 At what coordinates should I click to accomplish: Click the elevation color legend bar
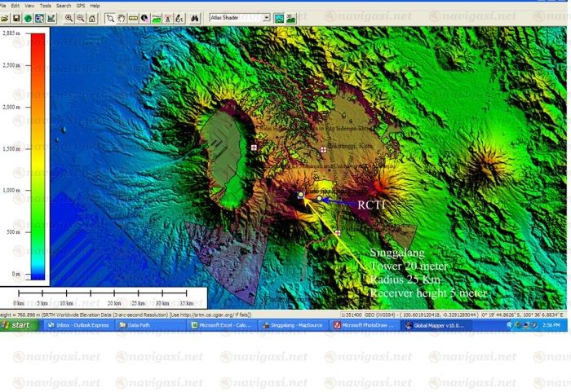click(x=38, y=155)
